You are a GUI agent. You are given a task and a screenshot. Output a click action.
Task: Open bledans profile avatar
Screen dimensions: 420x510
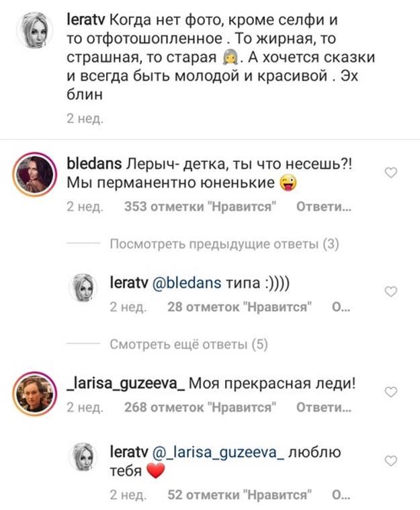tap(34, 177)
